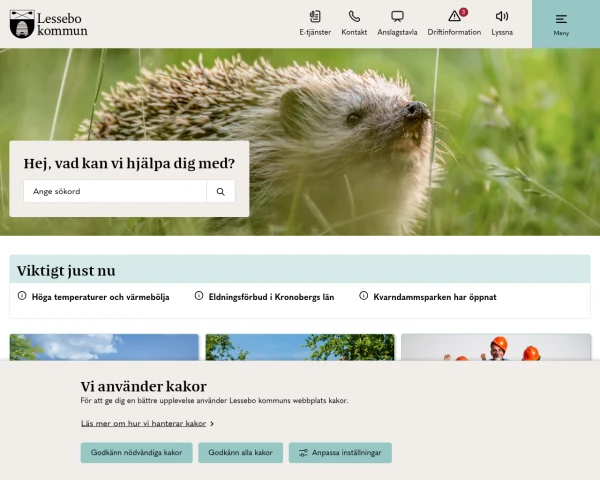
Task: Open Höga temperaturer och värmebölja notice
Action: (x=100, y=297)
